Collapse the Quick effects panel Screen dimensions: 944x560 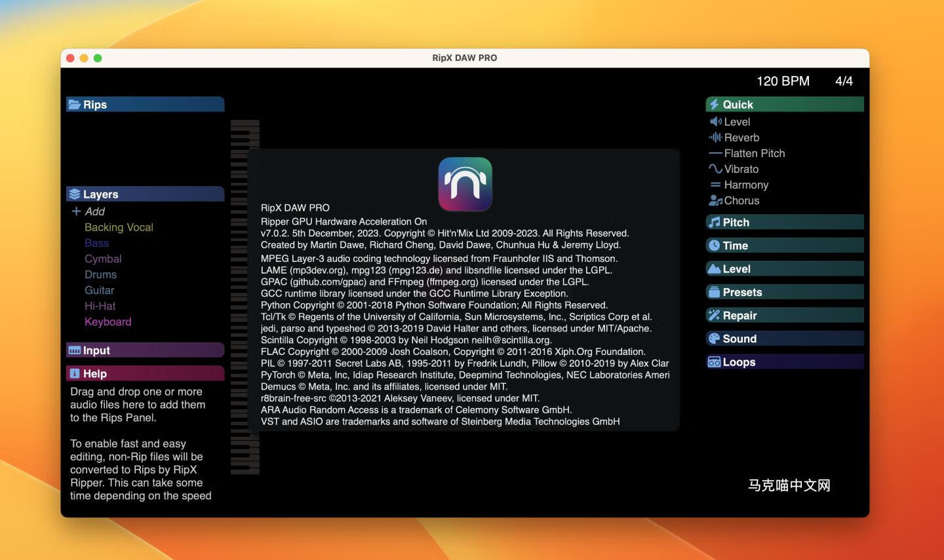pyautogui.click(x=785, y=104)
